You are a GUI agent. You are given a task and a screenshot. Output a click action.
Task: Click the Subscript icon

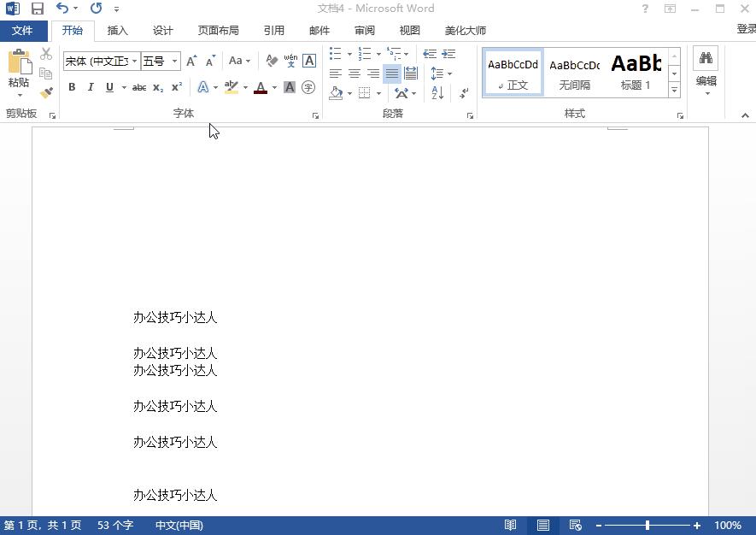[x=156, y=86]
